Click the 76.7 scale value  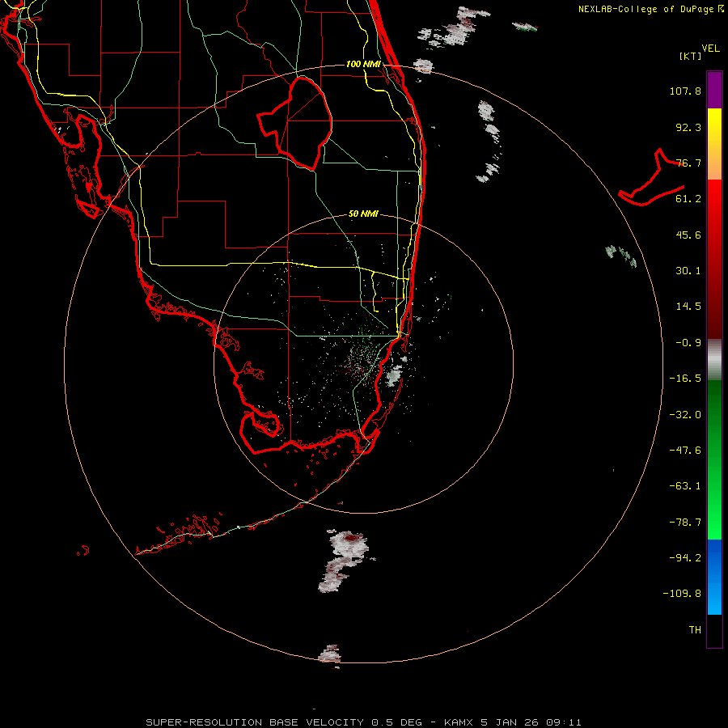coord(688,163)
